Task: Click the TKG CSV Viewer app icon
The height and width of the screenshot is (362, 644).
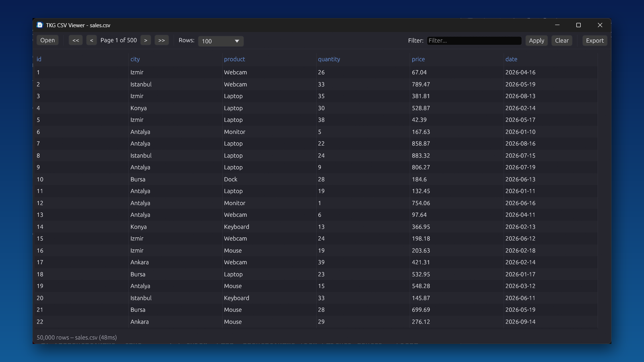Action: 40,25
